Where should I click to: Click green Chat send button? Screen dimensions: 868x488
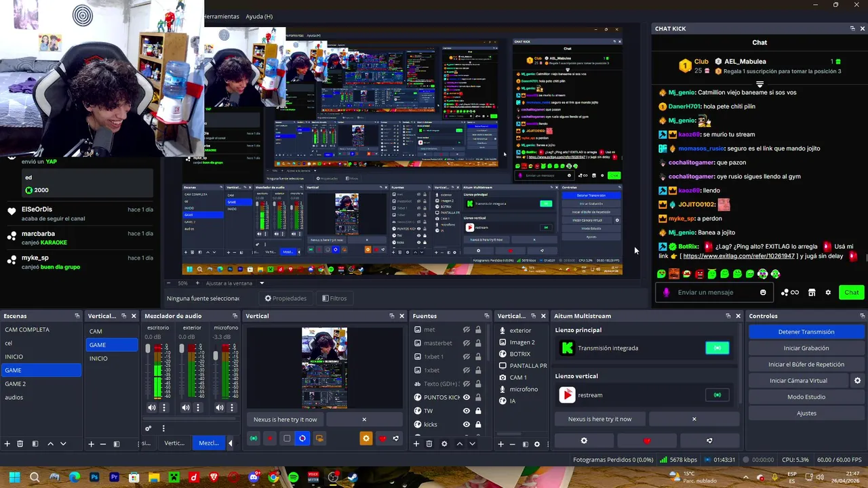(852, 292)
